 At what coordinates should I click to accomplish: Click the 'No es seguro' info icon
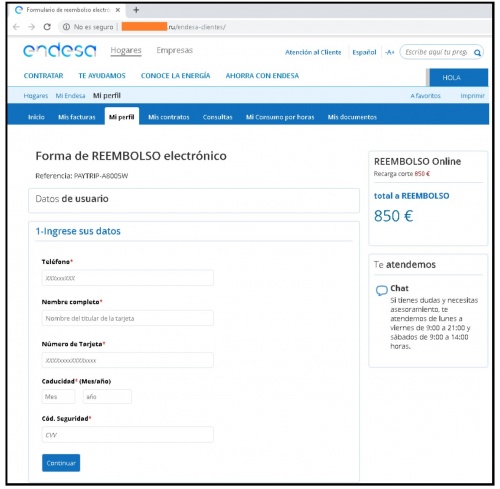pyautogui.click(x=66, y=27)
